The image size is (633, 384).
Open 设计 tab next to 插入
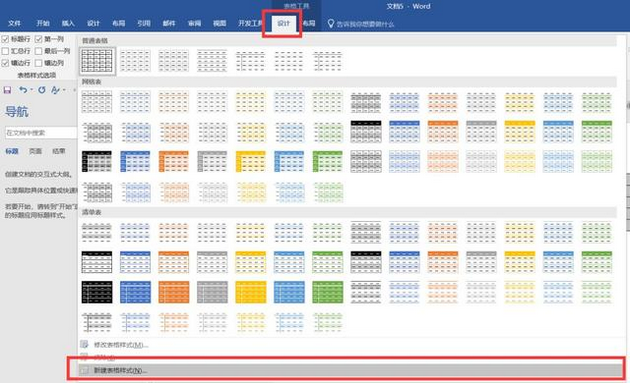tap(93, 23)
